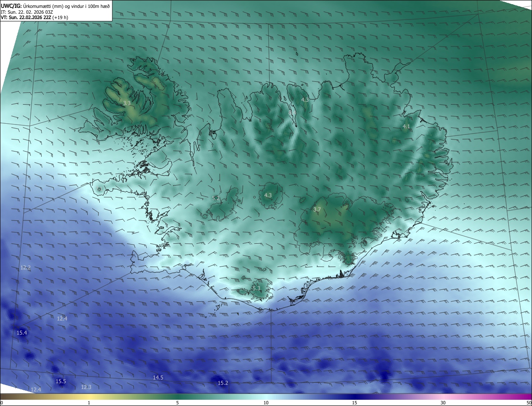Click the 0 tick on the color scale
532x406 pixels.
pyautogui.click(x=2, y=403)
